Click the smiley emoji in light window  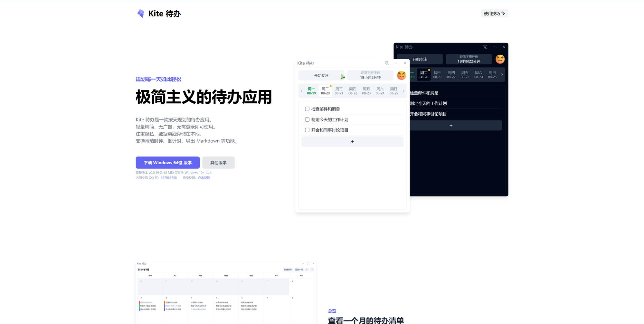point(402,75)
